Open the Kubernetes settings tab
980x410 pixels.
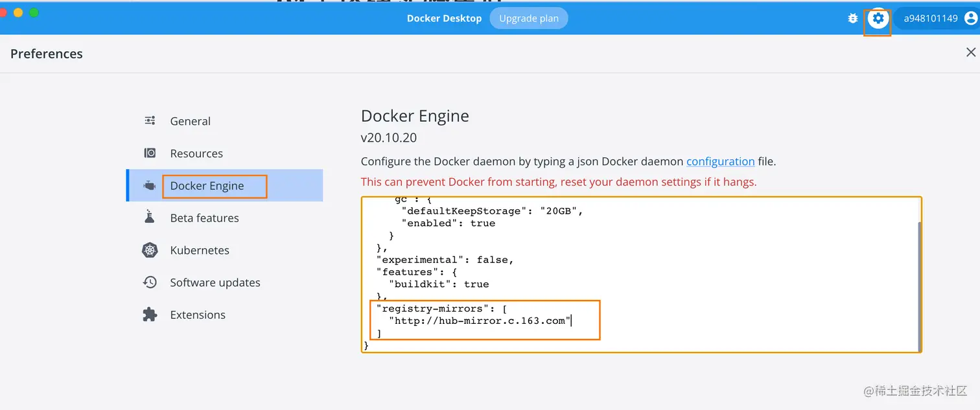tap(200, 251)
